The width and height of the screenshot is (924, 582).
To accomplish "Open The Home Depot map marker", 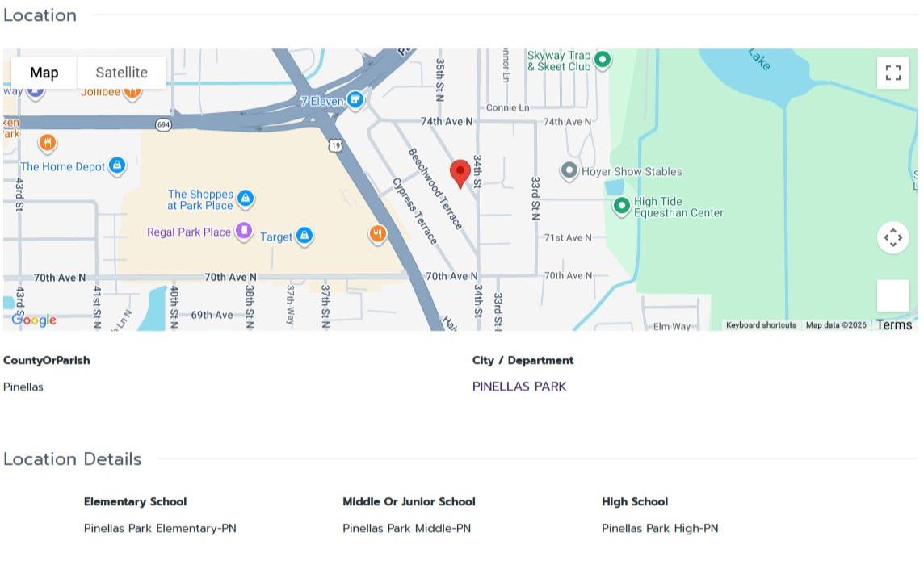I will tap(117, 165).
